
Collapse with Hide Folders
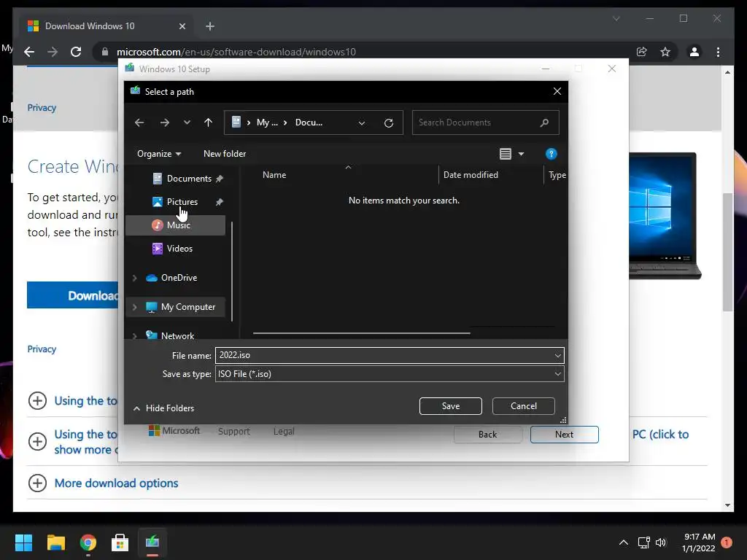[x=164, y=408]
